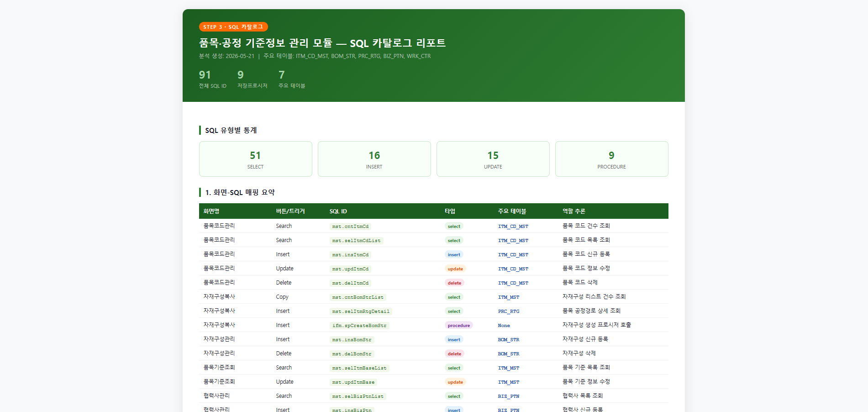Click the 9 저장프로시저 header stat
This screenshot has height=412, width=868.
tap(252, 79)
